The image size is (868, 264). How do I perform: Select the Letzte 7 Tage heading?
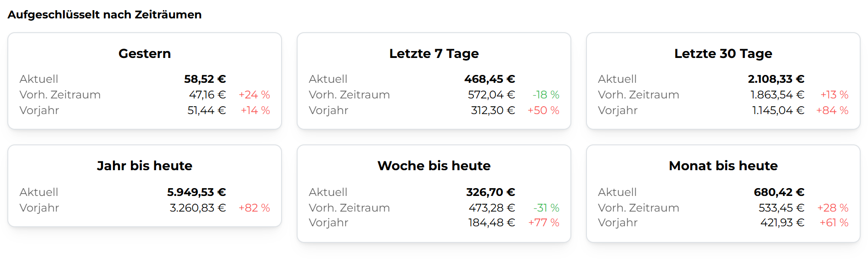(434, 54)
